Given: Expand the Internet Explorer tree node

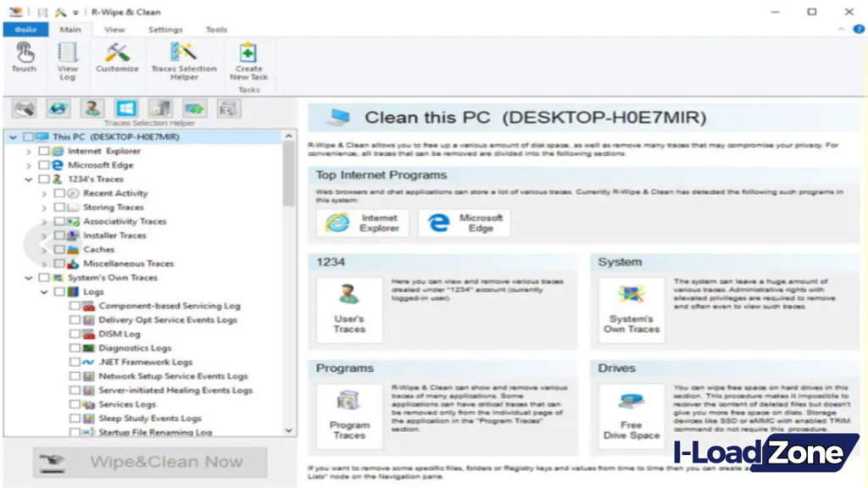Looking at the screenshot, I should (x=29, y=151).
